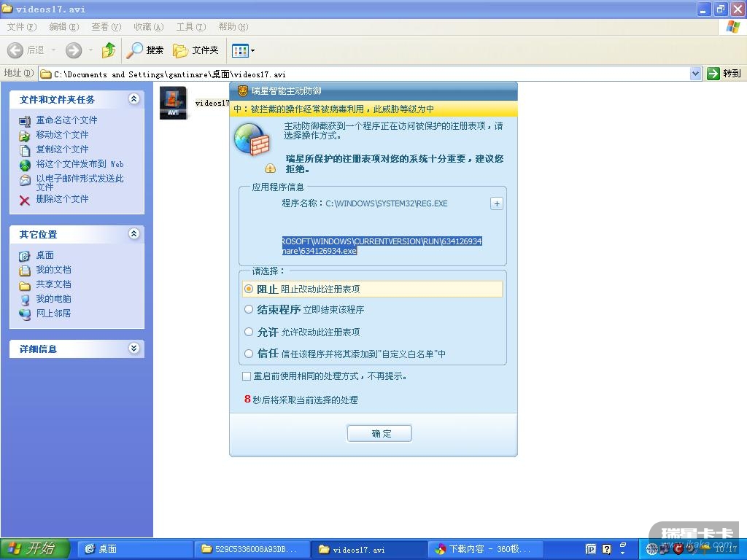
Task: Open the 编辑 menu
Action: (64, 27)
